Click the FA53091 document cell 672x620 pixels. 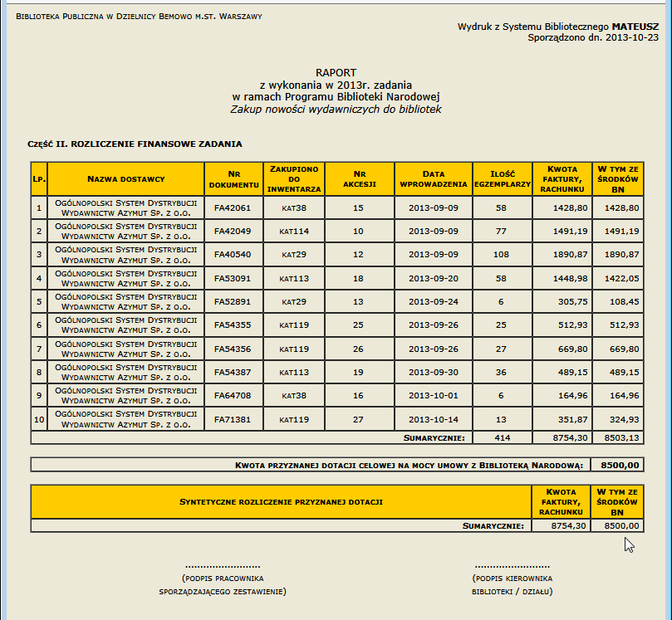(x=233, y=277)
